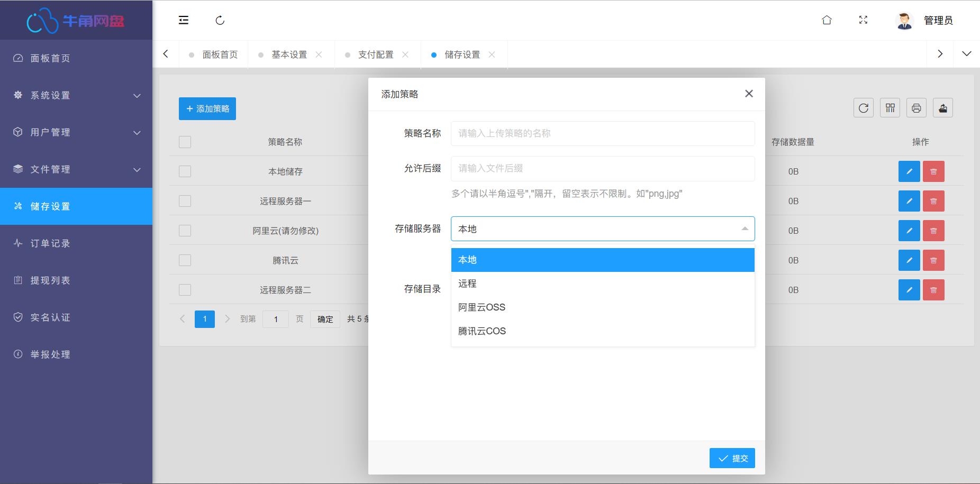Close the 支付配置 tab
The image size is (980, 484).
[405, 54]
